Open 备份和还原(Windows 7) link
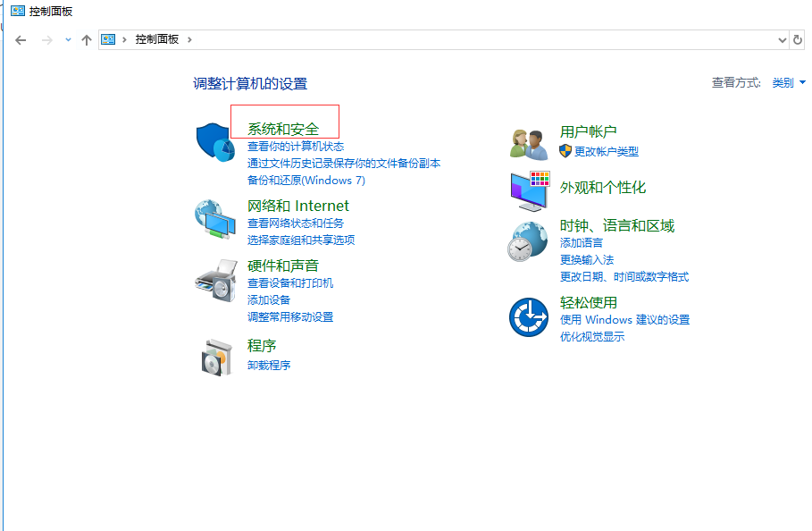Viewport: 812px width, 531px height. coord(306,181)
